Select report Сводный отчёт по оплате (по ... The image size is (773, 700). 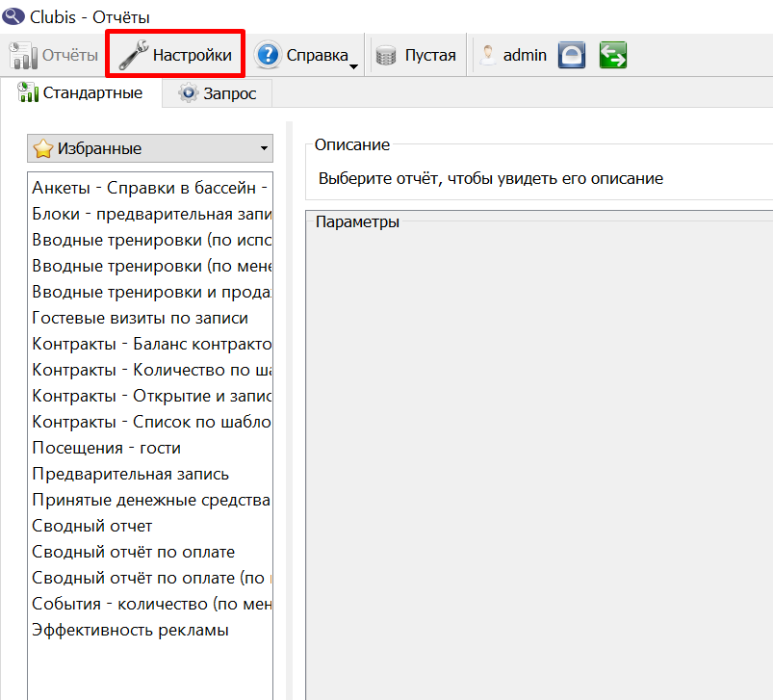pyautogui.click(x=150, y=579)
